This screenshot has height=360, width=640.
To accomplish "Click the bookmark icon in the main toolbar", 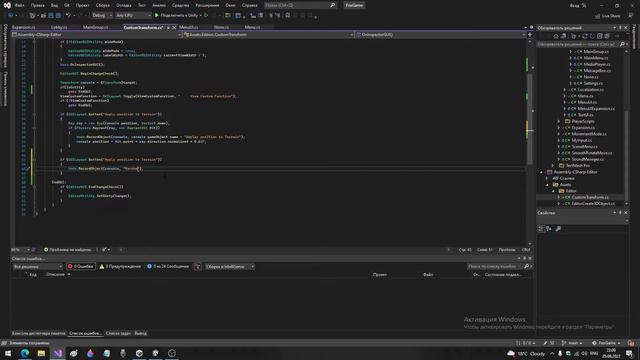I will point(287,16).
